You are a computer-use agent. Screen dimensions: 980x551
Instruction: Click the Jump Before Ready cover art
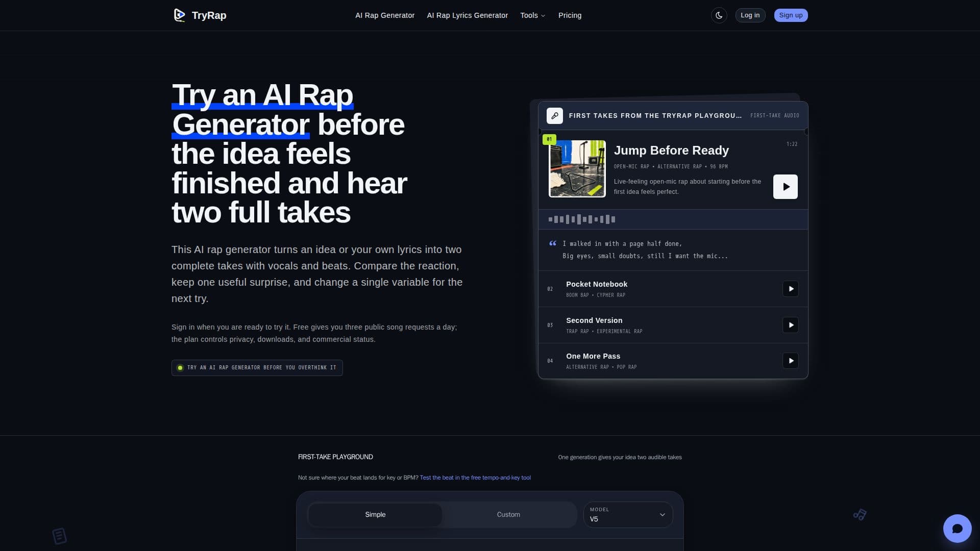tap(577, 169)
